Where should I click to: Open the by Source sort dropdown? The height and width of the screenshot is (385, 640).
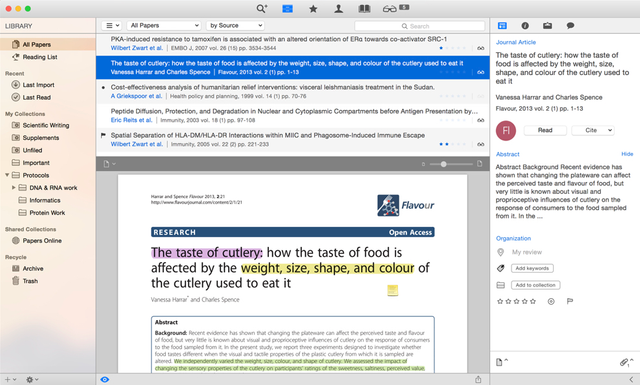236,25
